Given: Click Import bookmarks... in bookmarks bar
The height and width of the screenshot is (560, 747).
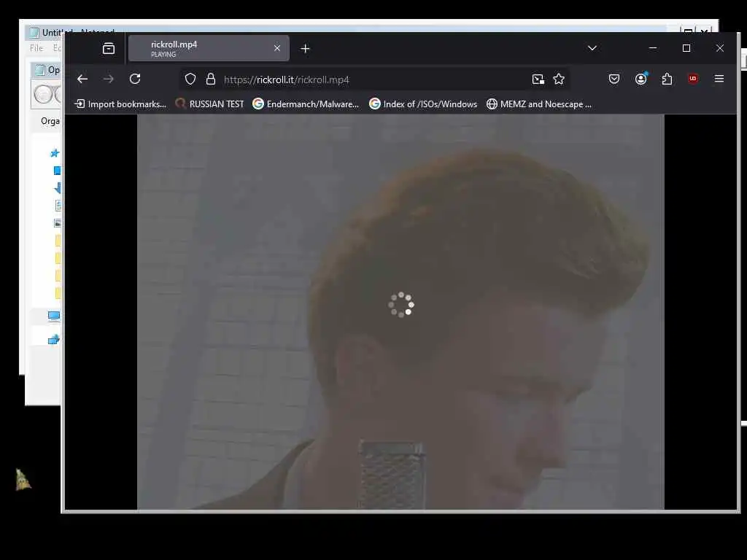Looking at the screenshot, I should pyautogui.click(x=120, y=104).
